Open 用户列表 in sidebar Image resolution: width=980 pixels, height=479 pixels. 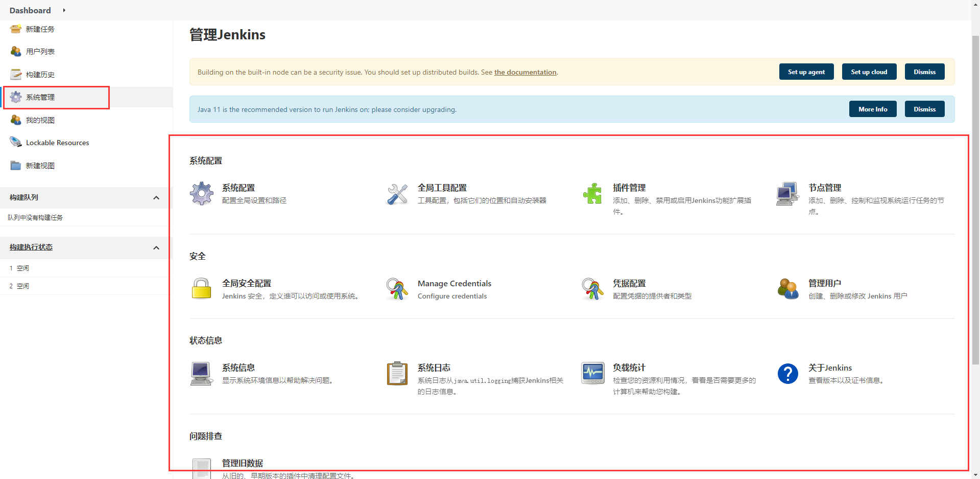pyautogui.click(x=40, y=52)
